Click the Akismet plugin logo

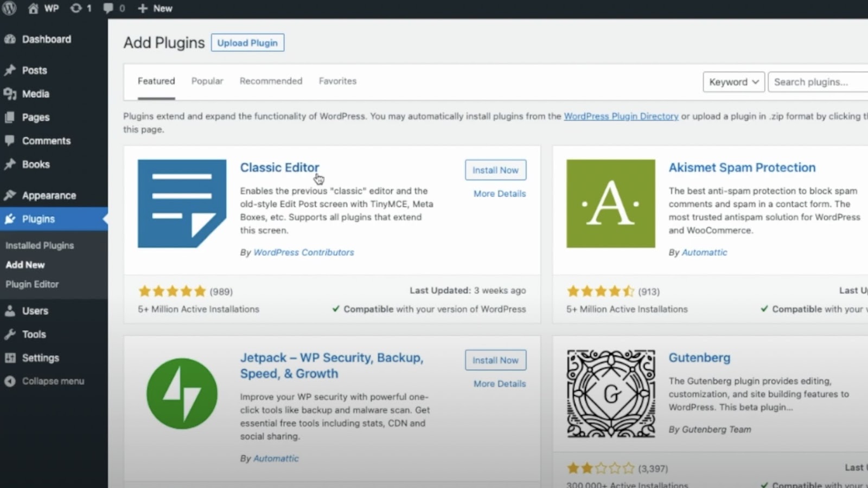pos(611,203)
